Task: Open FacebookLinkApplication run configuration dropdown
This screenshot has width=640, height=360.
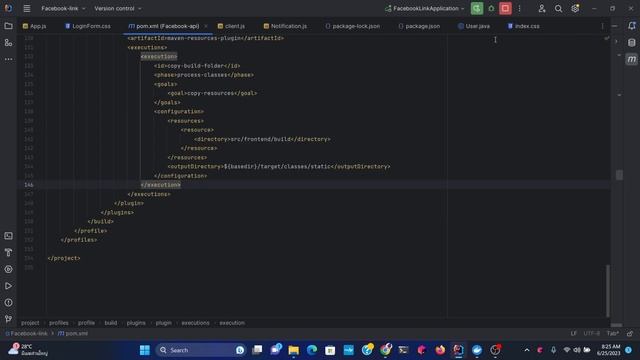Action: (425, 9)
